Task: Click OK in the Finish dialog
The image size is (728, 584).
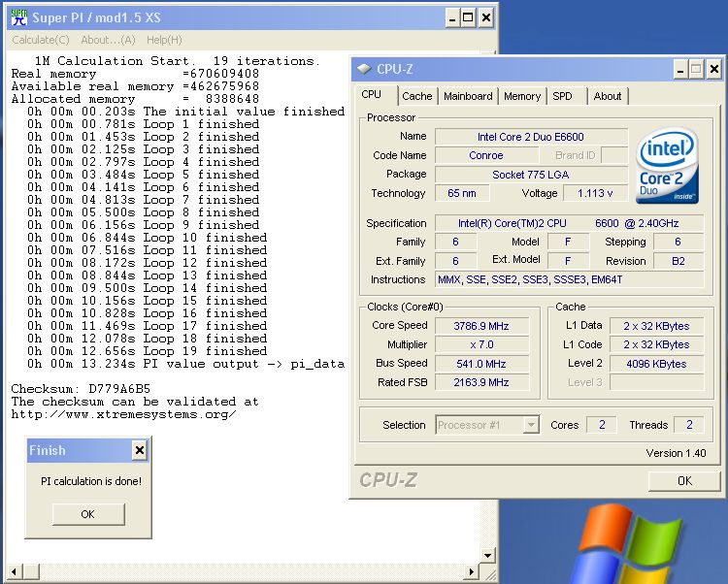Action: [x=88, y=514]
